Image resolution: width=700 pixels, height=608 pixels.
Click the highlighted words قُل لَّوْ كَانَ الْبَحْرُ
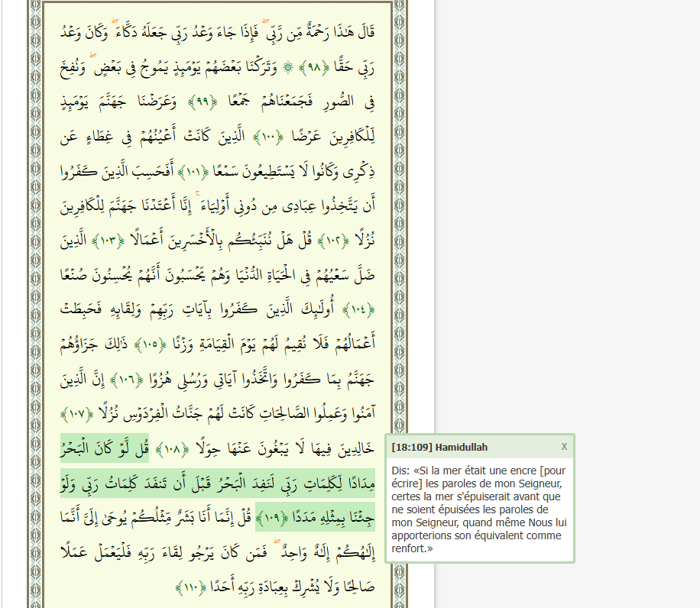point(105,448)
